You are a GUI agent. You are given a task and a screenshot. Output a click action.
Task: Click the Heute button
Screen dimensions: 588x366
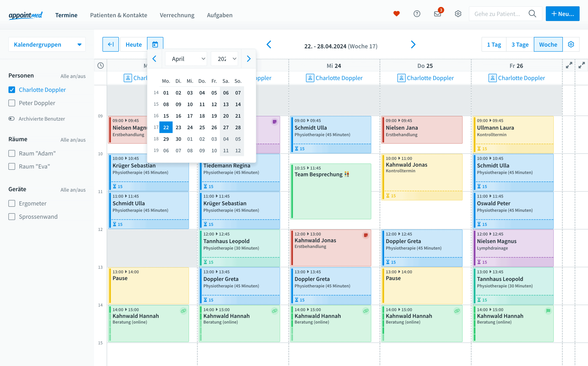pyautogui.click(x=134, y=44)
